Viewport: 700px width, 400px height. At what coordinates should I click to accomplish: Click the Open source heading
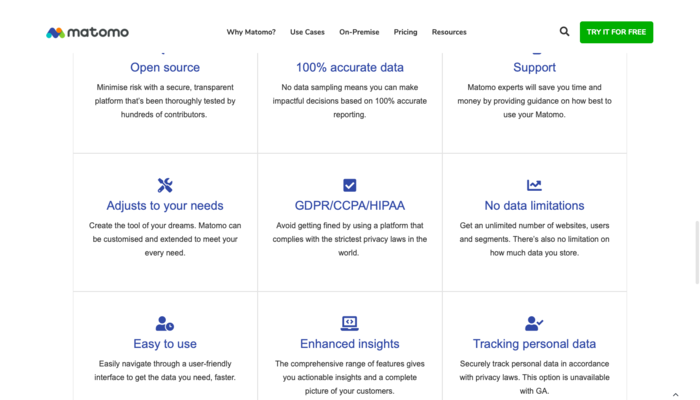coord(165,67)
